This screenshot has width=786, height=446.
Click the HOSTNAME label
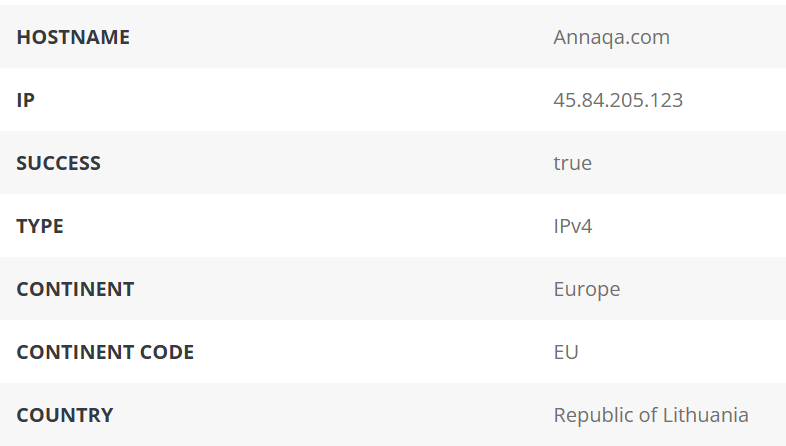coord(73,37)
